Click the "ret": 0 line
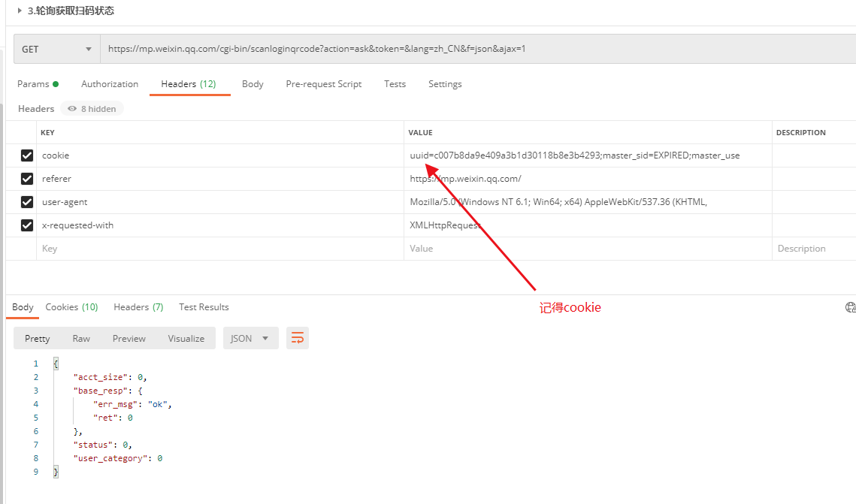Viewport: 856px width, 504px height. tap(113, 418)
